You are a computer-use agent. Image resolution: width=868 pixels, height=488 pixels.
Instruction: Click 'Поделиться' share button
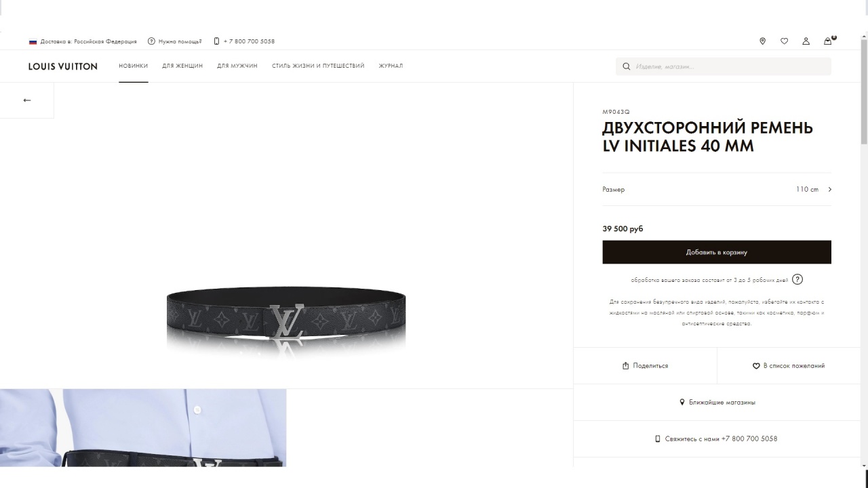coord(645,366)
